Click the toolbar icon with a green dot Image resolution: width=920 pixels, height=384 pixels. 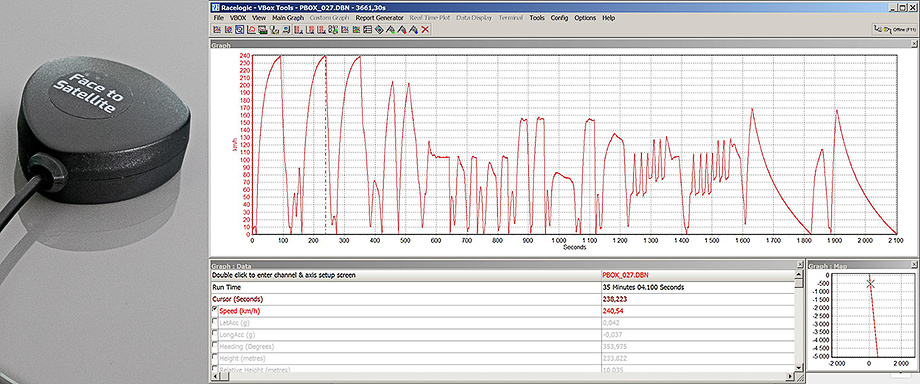click(391, 29)
